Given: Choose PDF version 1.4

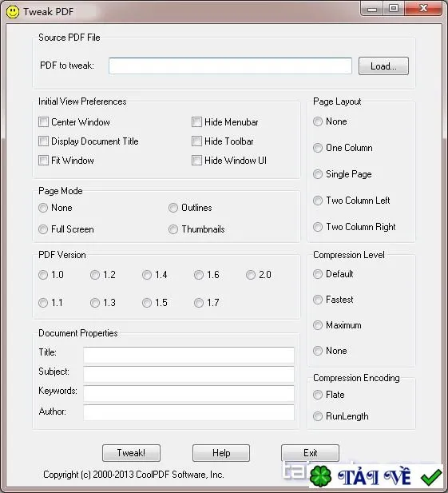Looking at the screenshot, I should point(147,275).
